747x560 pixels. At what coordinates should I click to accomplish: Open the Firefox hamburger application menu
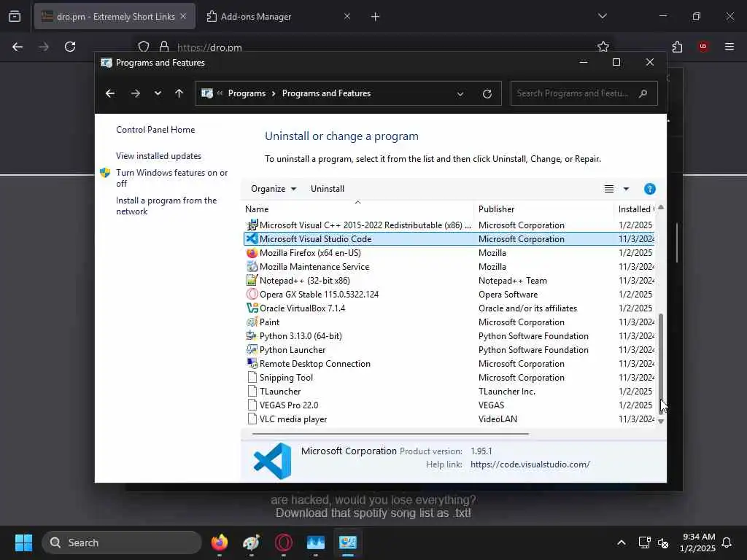pos(729,47)
